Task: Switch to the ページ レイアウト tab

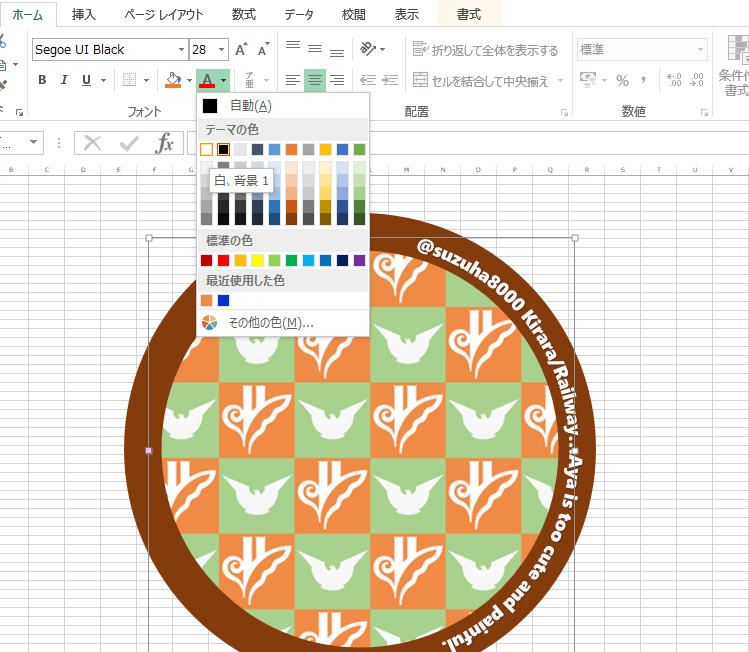Action: pyautogui.click(x=163, y=15)
